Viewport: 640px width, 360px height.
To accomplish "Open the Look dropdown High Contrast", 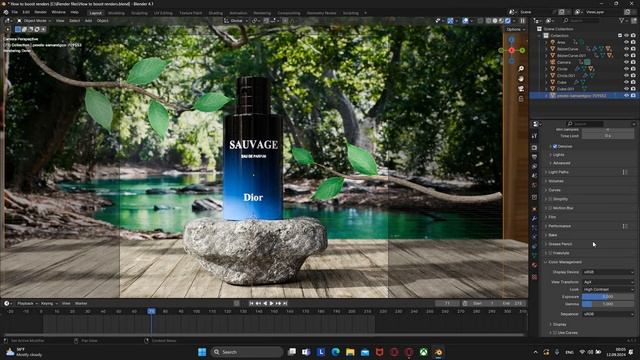I will (x=608, y=289).
